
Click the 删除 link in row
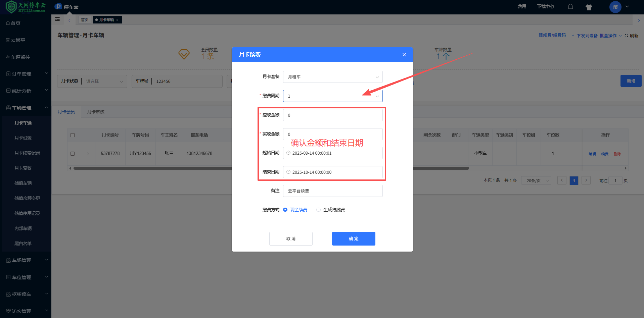[617, 154]
